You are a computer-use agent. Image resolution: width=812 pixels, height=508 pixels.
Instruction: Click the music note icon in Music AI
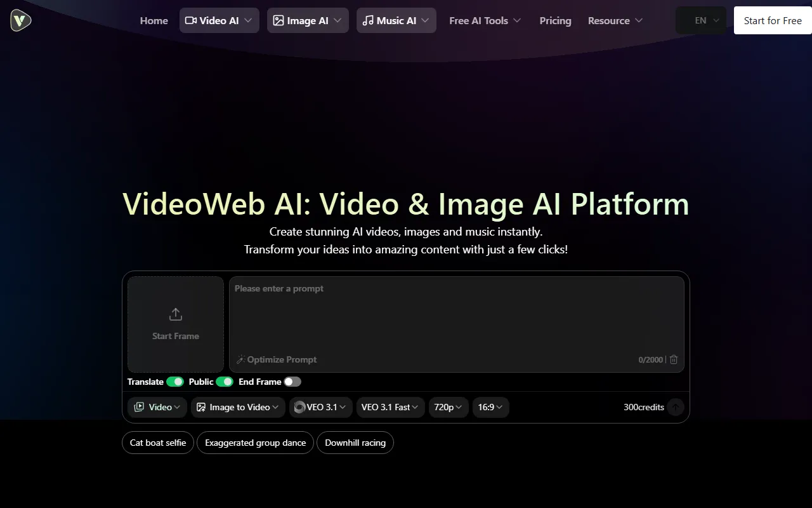[x=368, y=20]
